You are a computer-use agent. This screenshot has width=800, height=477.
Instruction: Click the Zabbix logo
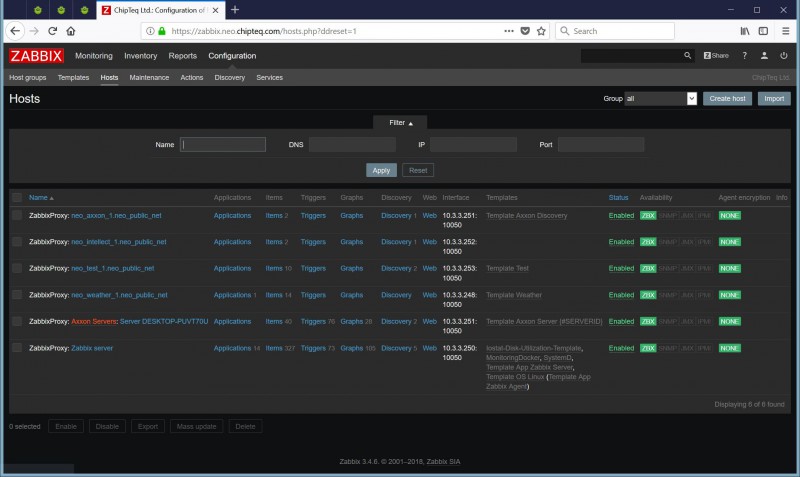point(36,56)
